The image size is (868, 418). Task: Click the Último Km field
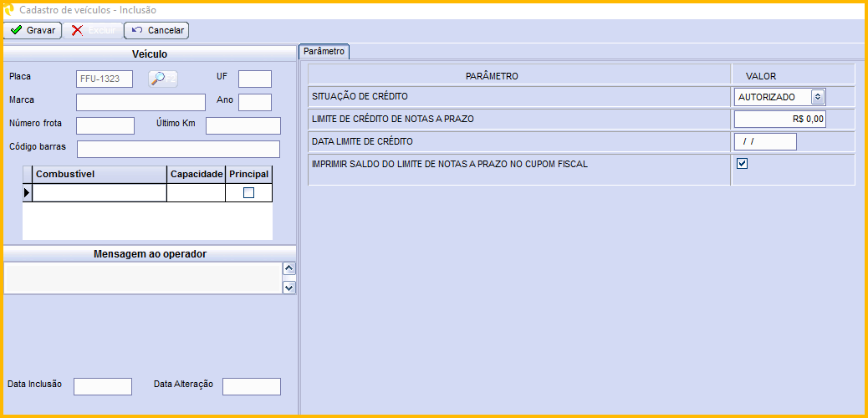pyautogui.click(x=243, y=125)
